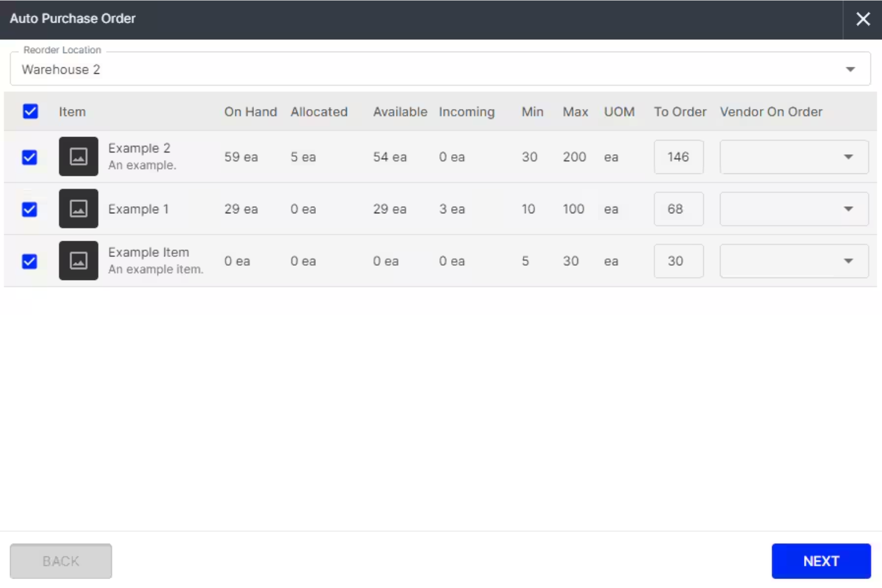
Task: Choose a vendor for Example Item
Action: pos(794,260)
